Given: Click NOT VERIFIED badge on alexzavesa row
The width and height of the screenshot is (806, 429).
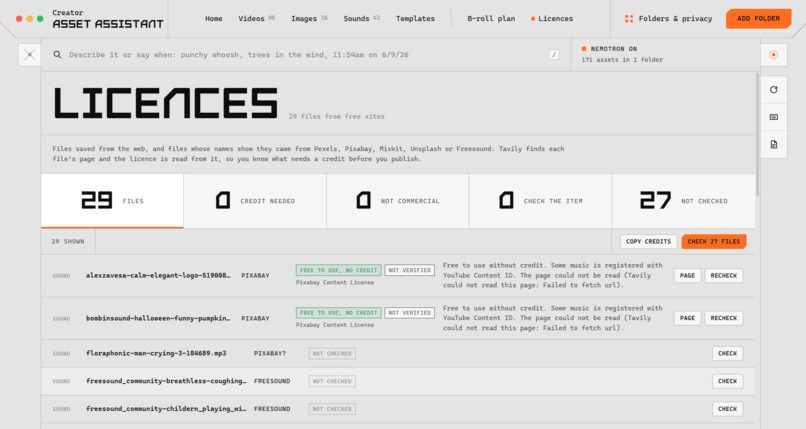Looking at the screenshot, I should [x=409, y=270].
